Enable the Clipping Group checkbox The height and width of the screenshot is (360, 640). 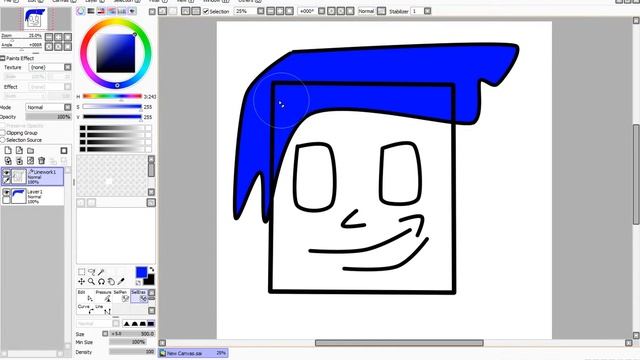coord(3,133)
